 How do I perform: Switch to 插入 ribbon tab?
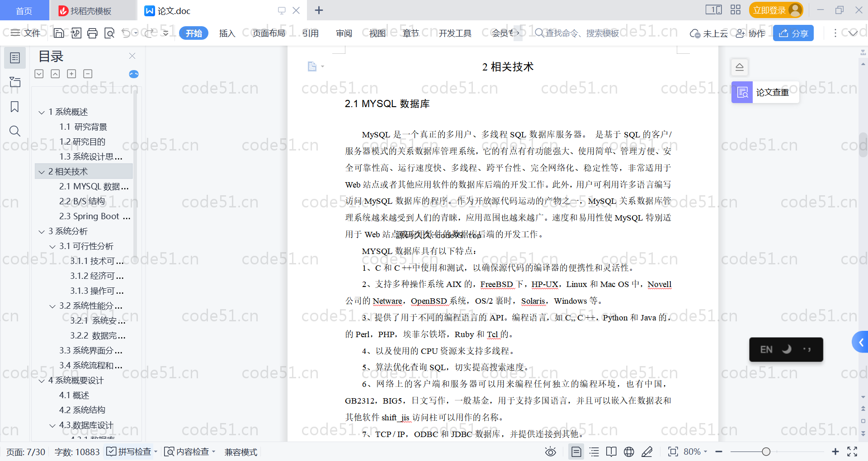227,33
